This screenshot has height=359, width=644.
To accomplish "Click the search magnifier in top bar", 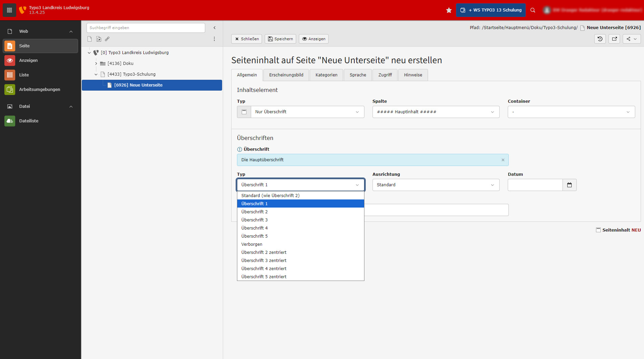I will pyautogui.click(x=532, y=10).
